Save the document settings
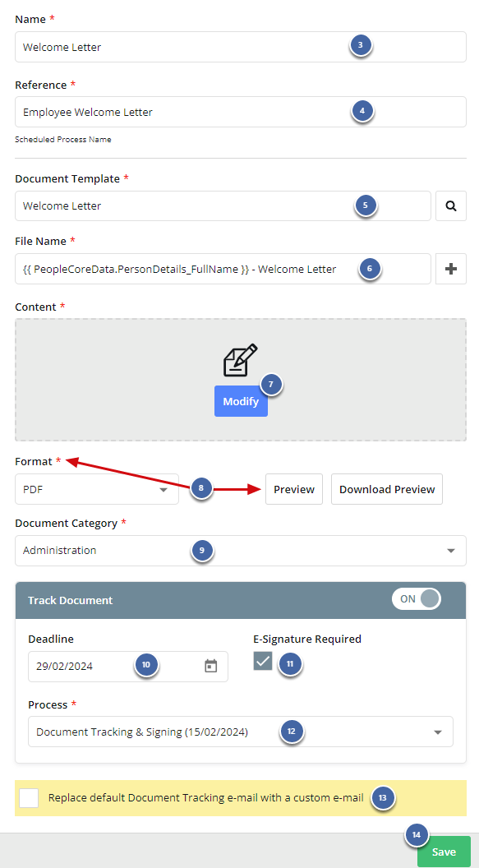 pos(444,852)
